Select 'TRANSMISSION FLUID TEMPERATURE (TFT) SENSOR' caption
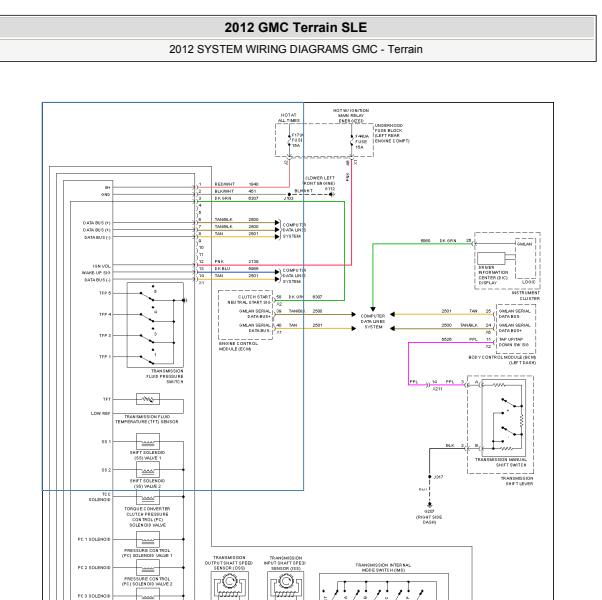 (x=147, y=419)
